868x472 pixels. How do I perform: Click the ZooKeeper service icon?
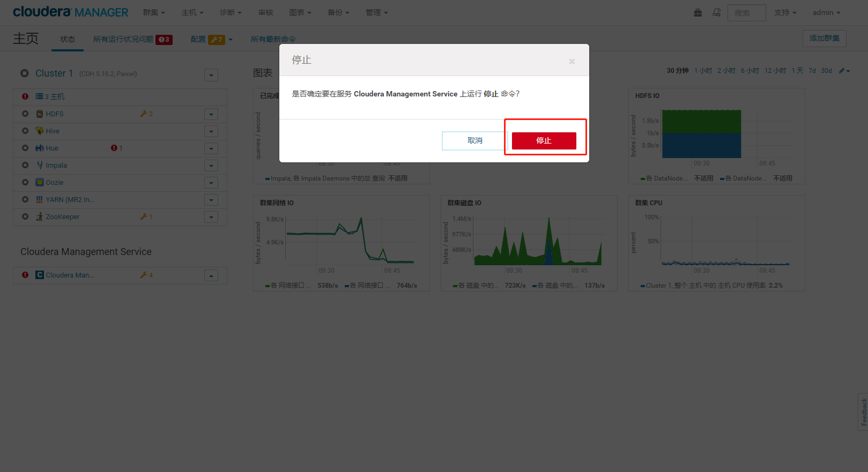(x=39, y=216)
